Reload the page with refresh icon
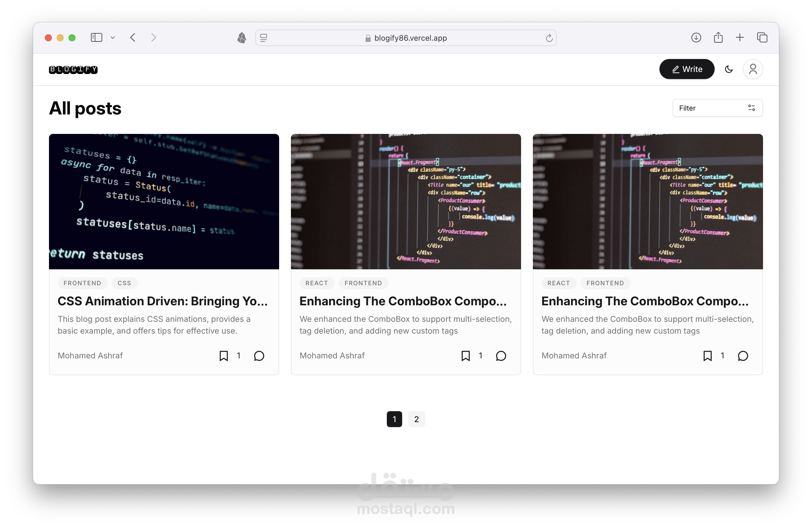812x528 pixels. click(549, 38)
